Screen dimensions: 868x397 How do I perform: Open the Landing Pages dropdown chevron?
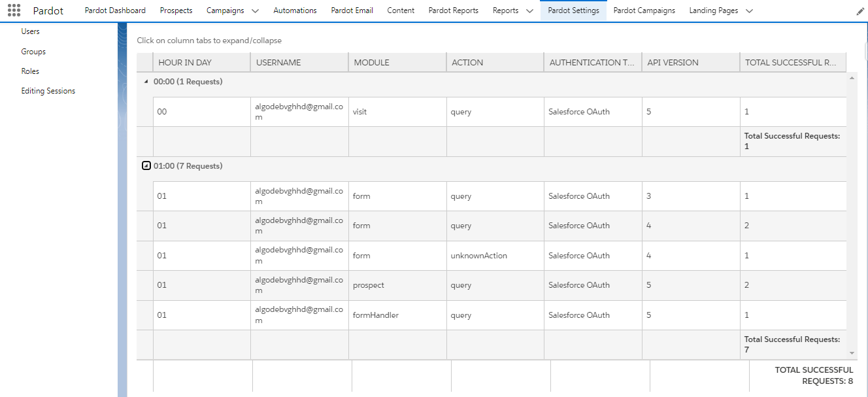(749, 11)
